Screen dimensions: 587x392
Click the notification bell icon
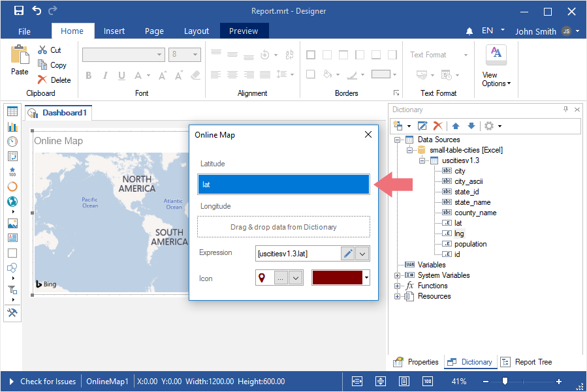pyautogui.click(x=469, y=31)
